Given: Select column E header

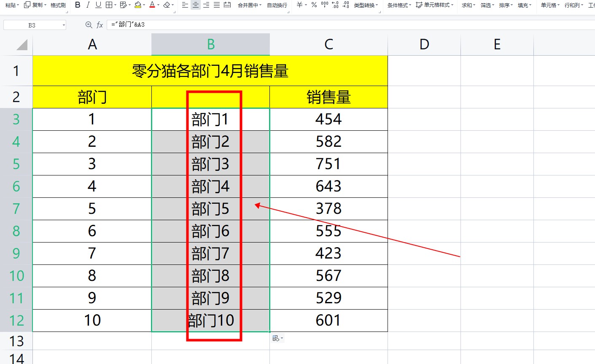Looking at the screenshot, I should (497, 44).
